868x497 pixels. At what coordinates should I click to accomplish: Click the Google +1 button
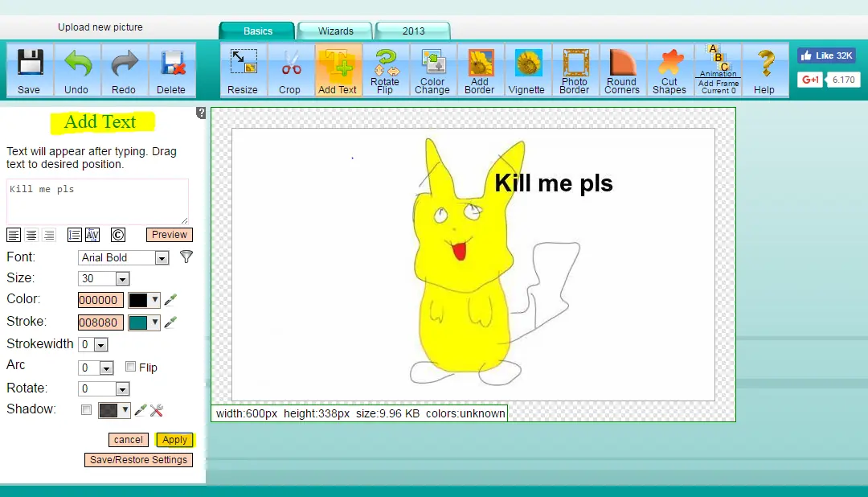tap(810, 80)
